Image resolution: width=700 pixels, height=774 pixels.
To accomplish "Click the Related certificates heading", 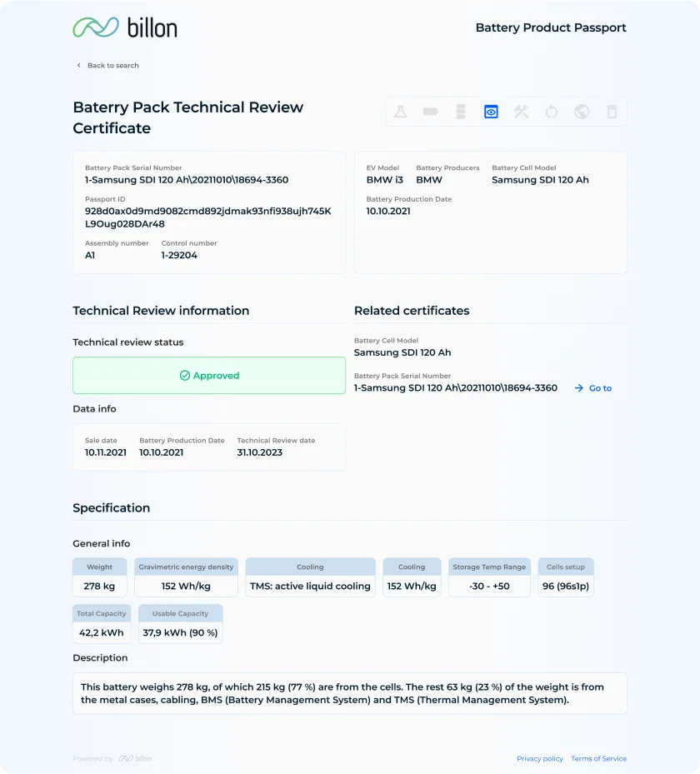I will 412,311.
